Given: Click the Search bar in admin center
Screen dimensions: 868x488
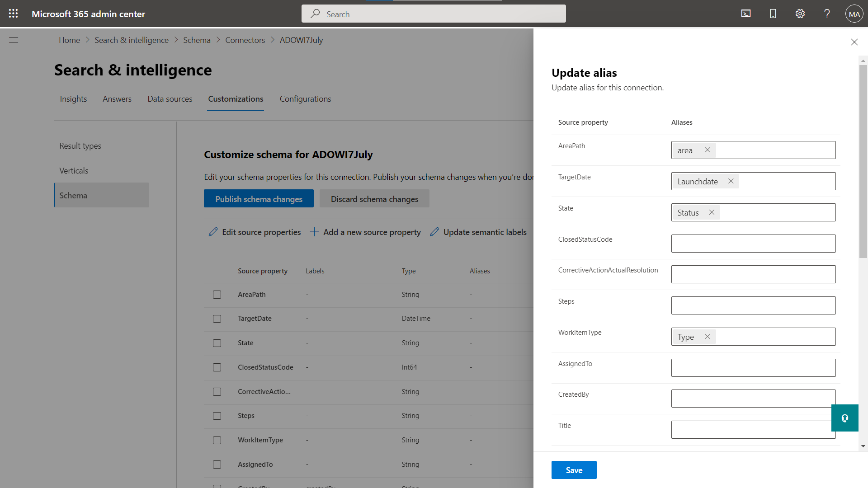Looking at the screenshot, I should [x=434, y=14].
